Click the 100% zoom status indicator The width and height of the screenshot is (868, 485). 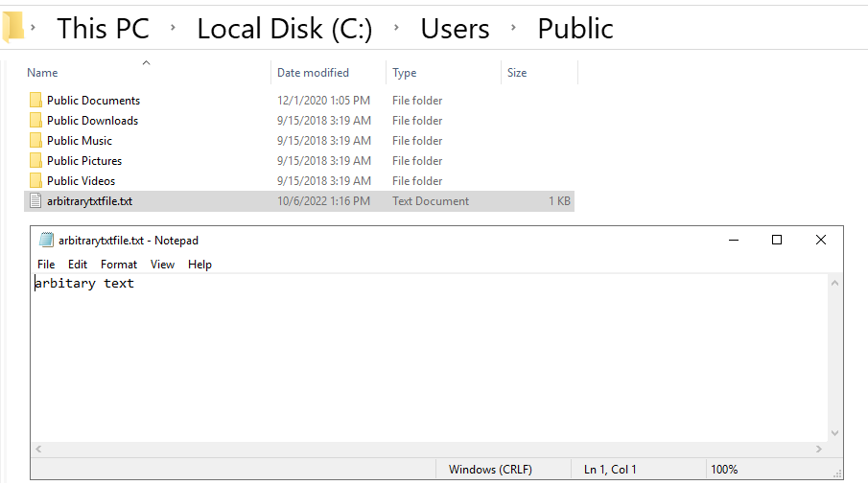tap(724, 470)
